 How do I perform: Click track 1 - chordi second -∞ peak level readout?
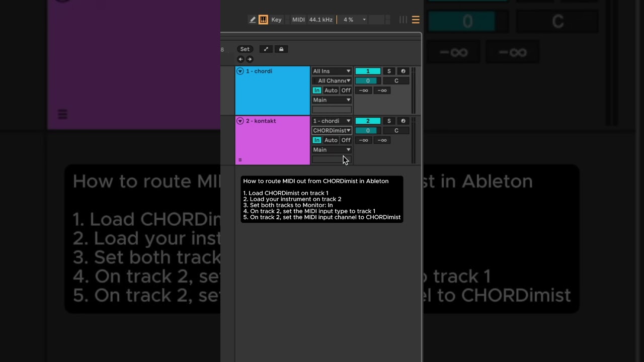[382, 90]
